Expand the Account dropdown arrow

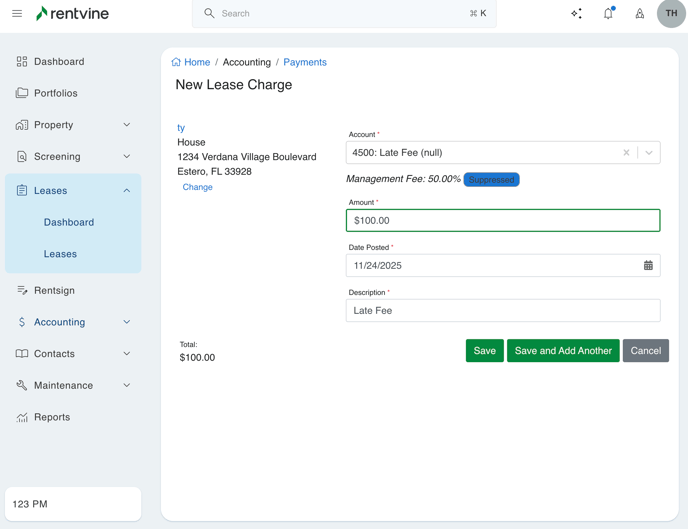(649, 153)
